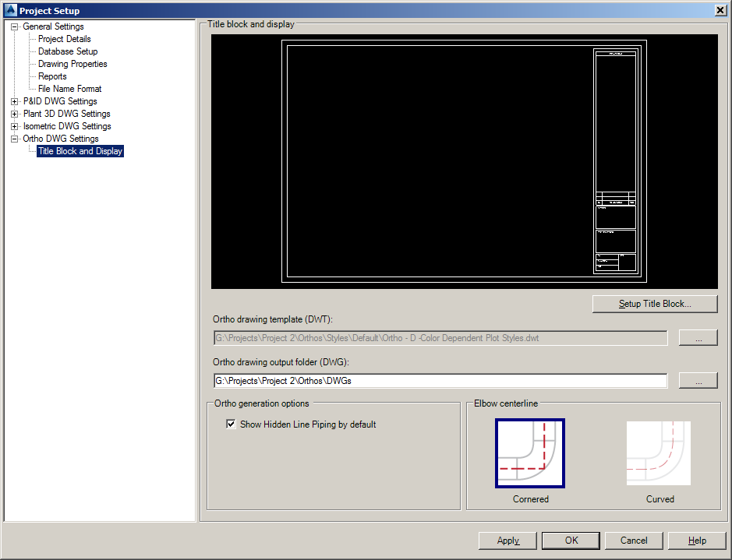732x560 pixels.
Task: Open Help for Project Setup
Action: pos(697,541)
